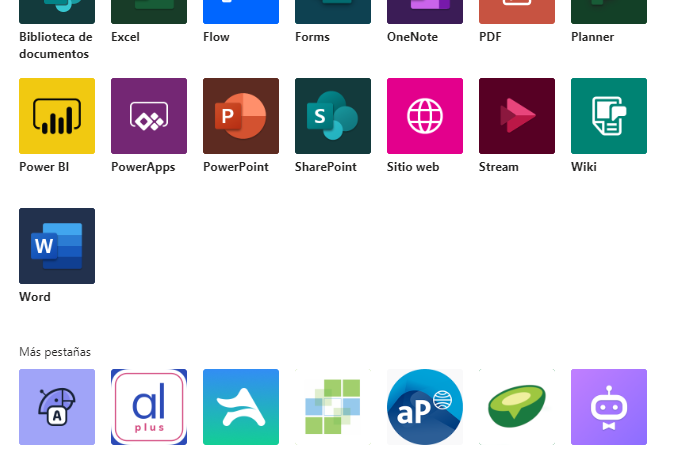Image resolution: width=676 pixels, height=450 pixels.
Task: Click the 'Flow' label text
Action: [216, 37]
